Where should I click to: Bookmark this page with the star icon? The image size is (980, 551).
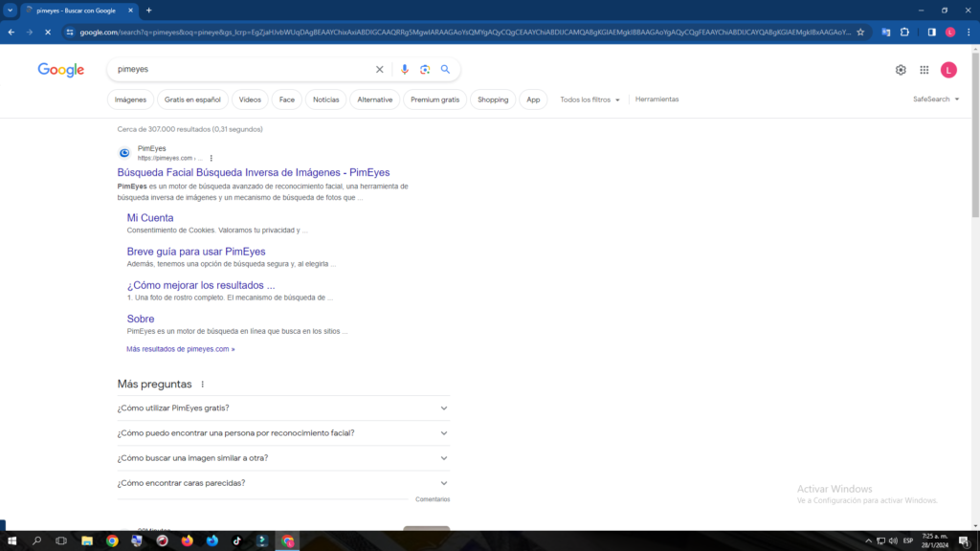pyautogui.click(x=860, y=32)
